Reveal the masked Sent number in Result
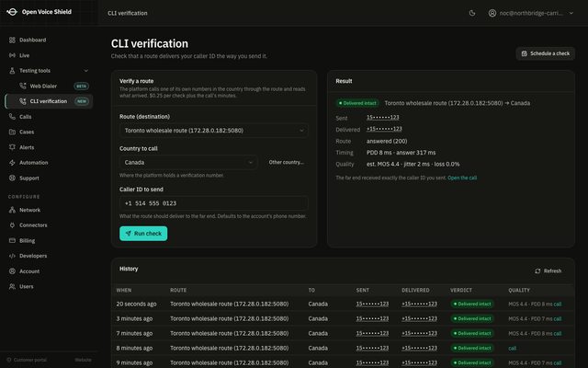Image resolution: width=588 pixels, height=368 pixels. (382, 118)
